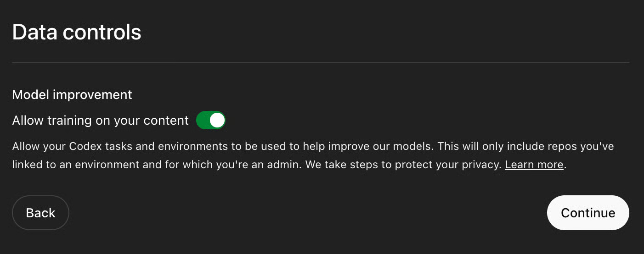The height and width of the screenshot is (254, 644).
Task: Click the Data controls heading
Action: click(77, 33)
